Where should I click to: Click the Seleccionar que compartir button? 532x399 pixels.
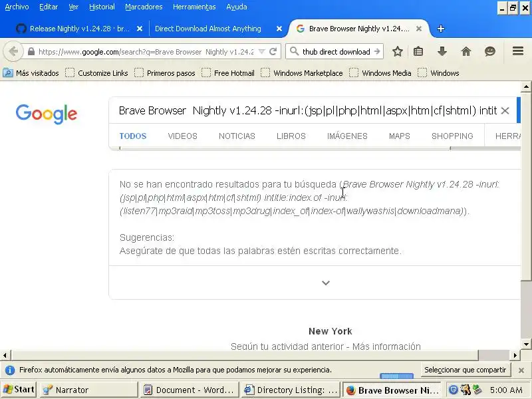pos(465,370)
